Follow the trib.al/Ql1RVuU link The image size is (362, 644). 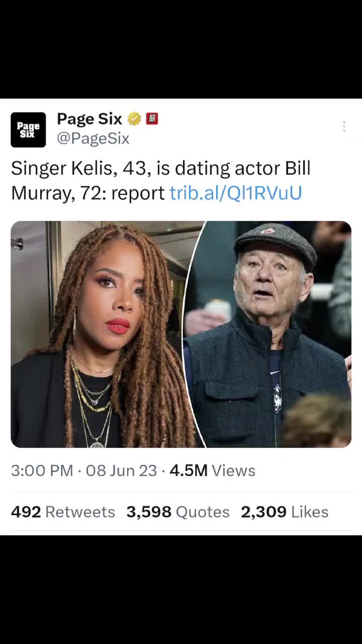tap(235, 193)
